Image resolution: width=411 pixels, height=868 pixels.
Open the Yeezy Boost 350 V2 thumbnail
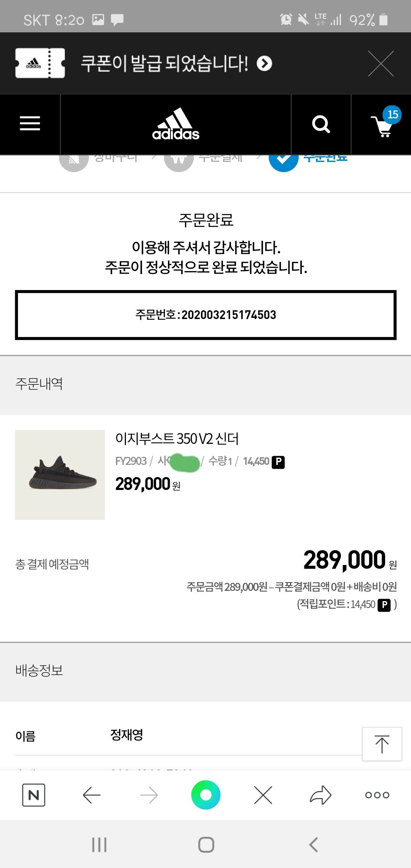point(60,475)
